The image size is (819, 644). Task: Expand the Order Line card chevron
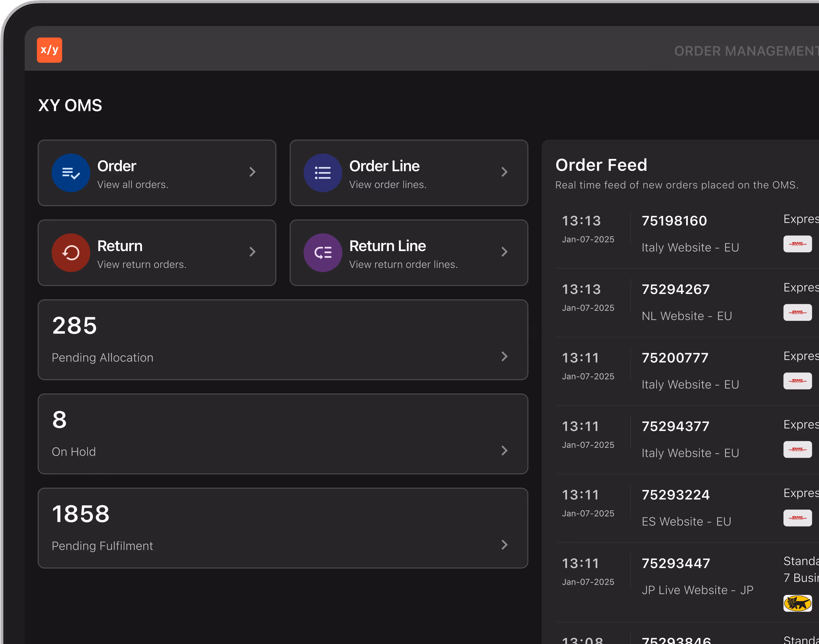[504, 172]
